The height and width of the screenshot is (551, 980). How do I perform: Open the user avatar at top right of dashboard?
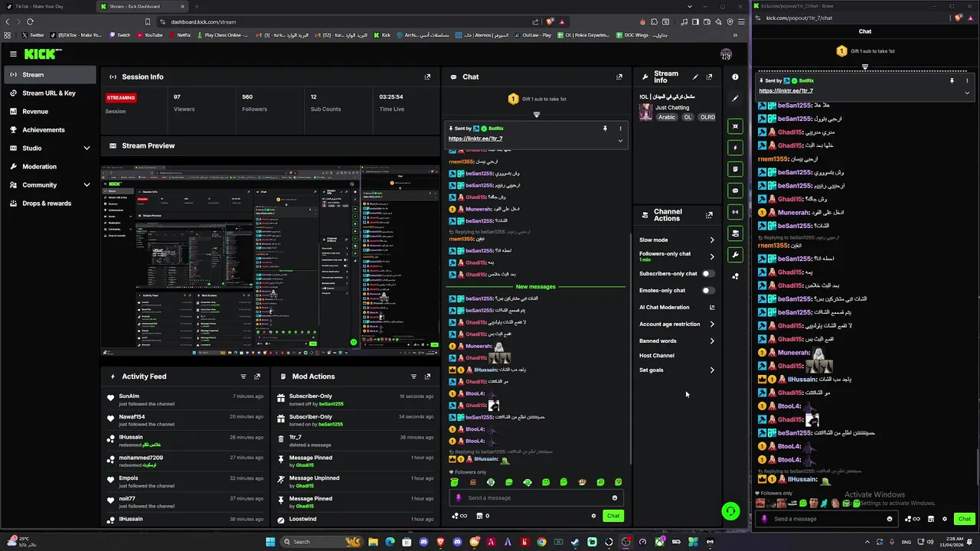click(726, 54)
